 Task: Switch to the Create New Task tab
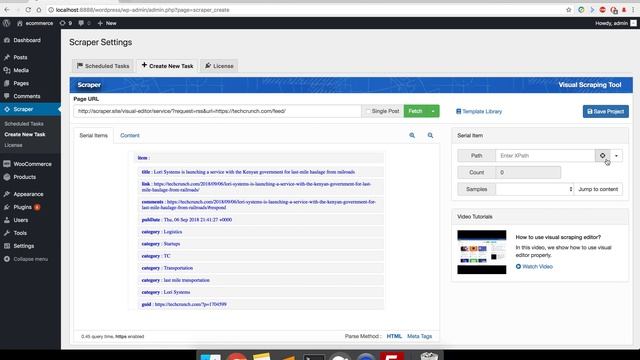tap(167, 66)
